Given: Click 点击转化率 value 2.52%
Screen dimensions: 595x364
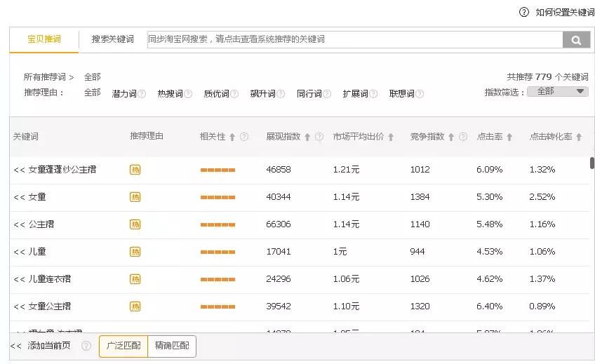Looking at the screenshot, I should click(x=542, y=197).
